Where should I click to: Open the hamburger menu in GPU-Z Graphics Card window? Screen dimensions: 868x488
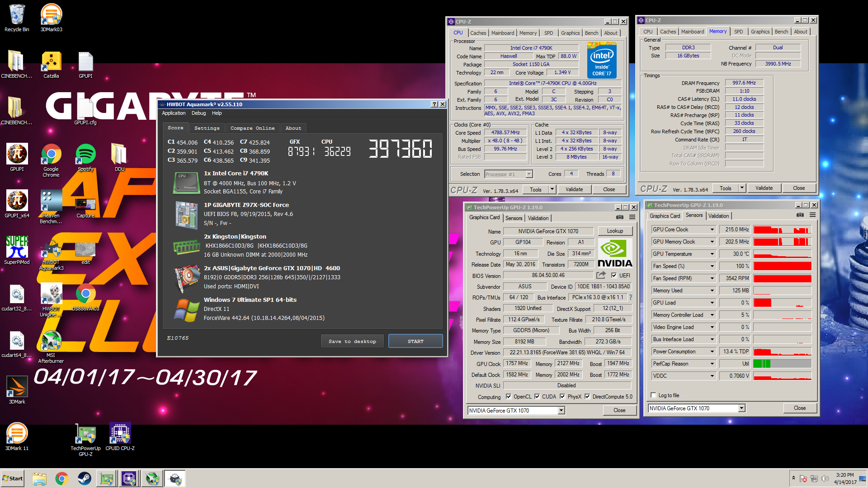[x=632, y=217]
